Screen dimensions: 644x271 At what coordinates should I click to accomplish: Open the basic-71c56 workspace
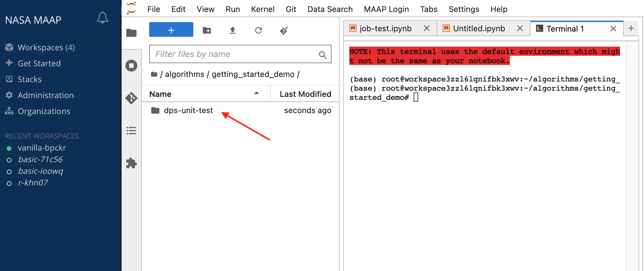[x=40, y=159]
